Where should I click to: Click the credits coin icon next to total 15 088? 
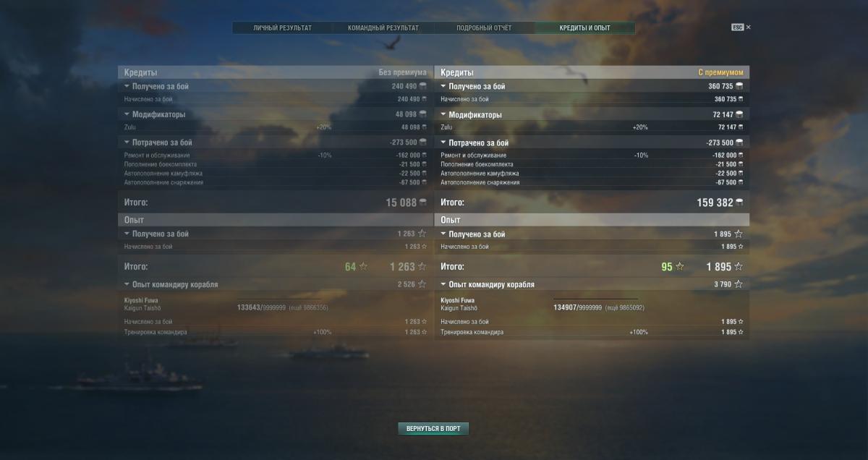point(423,203)
